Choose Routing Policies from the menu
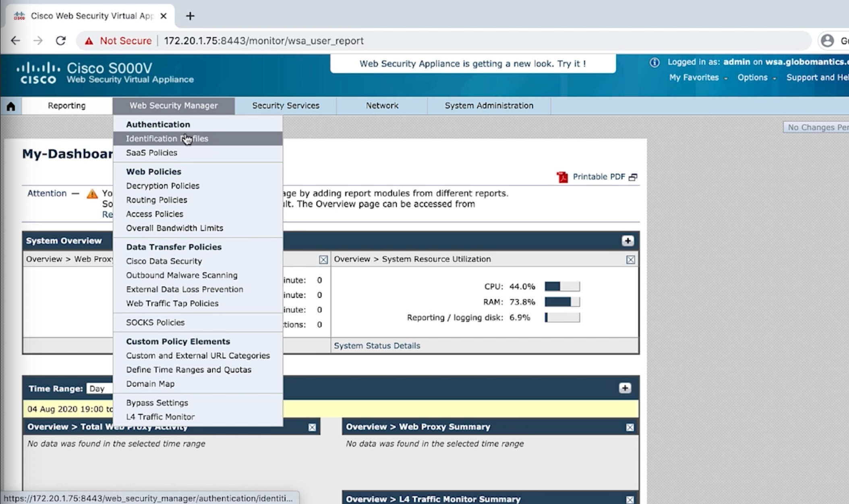849x504 pixels. point(198,200)
